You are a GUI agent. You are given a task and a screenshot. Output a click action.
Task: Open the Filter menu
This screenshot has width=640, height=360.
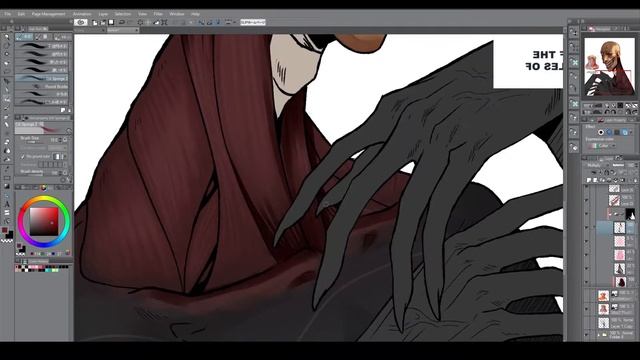tap(158, 14)
